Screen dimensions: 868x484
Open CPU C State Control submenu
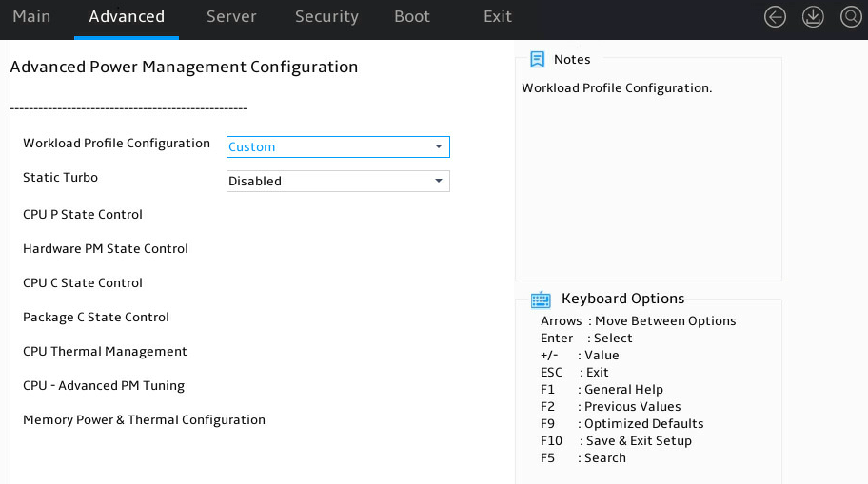point(83,283)
